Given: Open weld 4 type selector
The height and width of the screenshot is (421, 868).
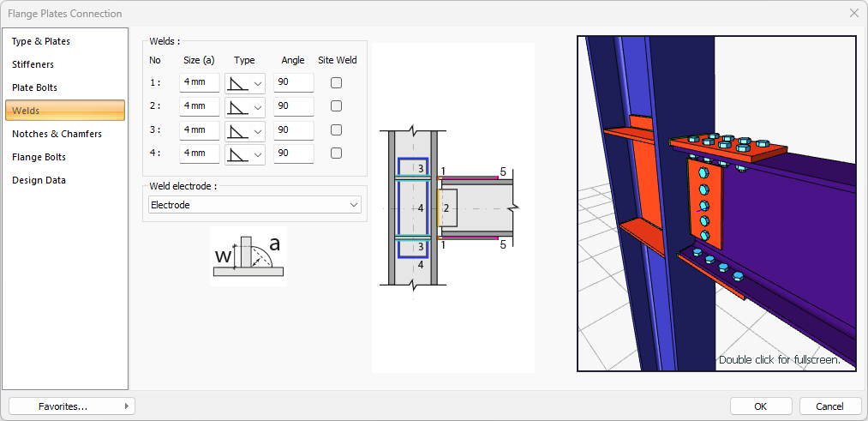Looking at the screenshot, I should [245, 154].
